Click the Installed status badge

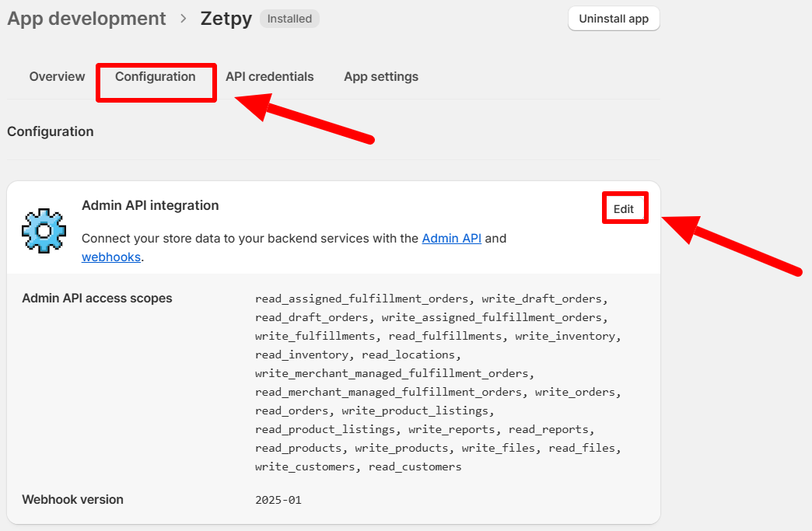[289, 19]
